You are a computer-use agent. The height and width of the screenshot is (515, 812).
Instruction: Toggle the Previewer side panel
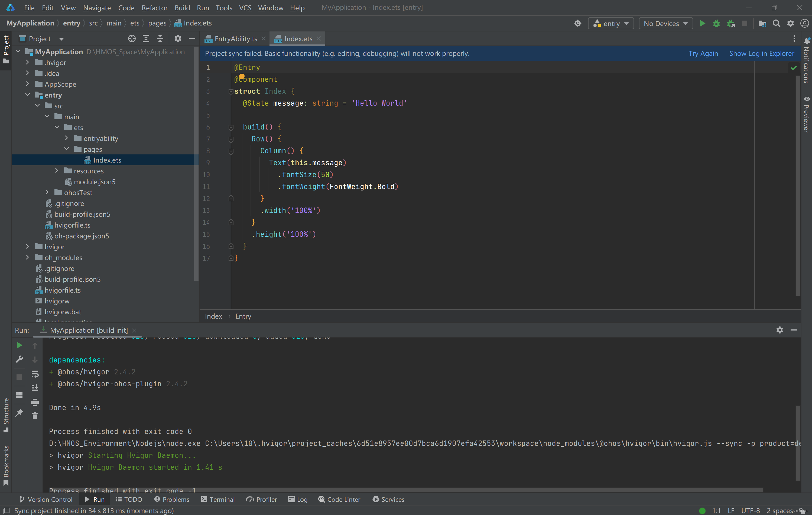click(x=806, y=115)
